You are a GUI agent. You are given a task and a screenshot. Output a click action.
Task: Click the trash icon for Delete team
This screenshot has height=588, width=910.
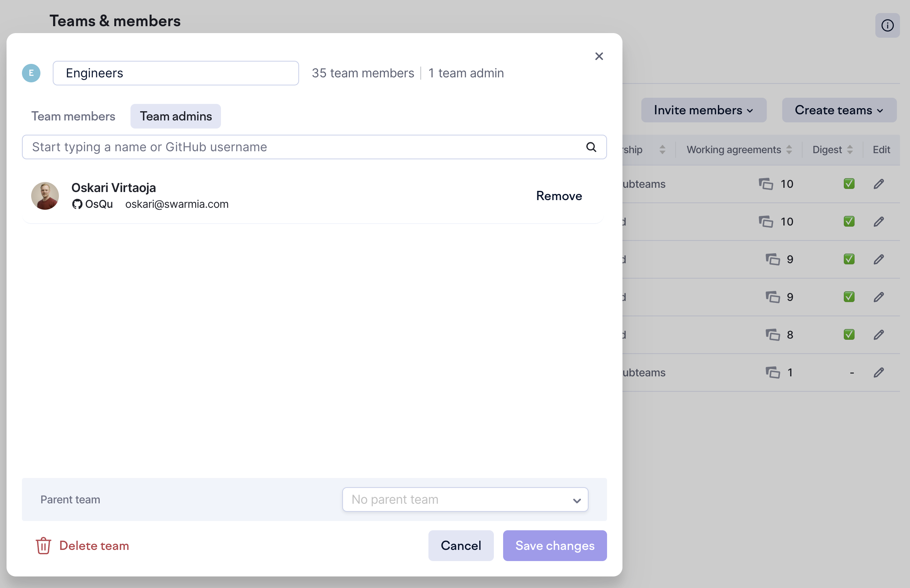[x=43, y=545]
